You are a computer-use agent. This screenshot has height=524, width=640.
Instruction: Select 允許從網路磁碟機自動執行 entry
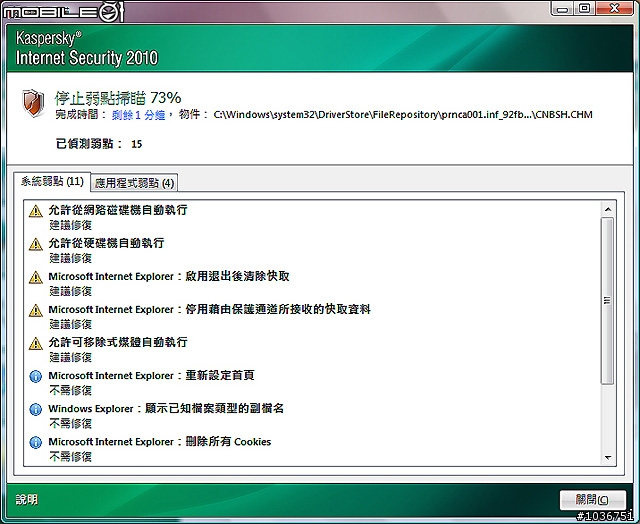pos(118,210)
